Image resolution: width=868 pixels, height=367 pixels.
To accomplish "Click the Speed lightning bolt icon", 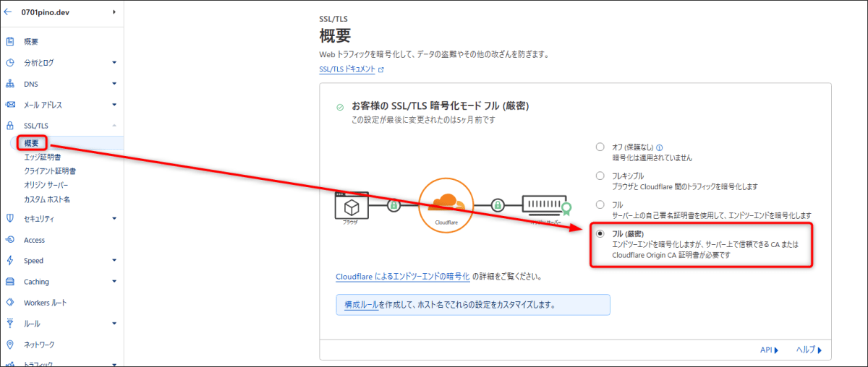I will pyautogui.click(x=10, y=261).
